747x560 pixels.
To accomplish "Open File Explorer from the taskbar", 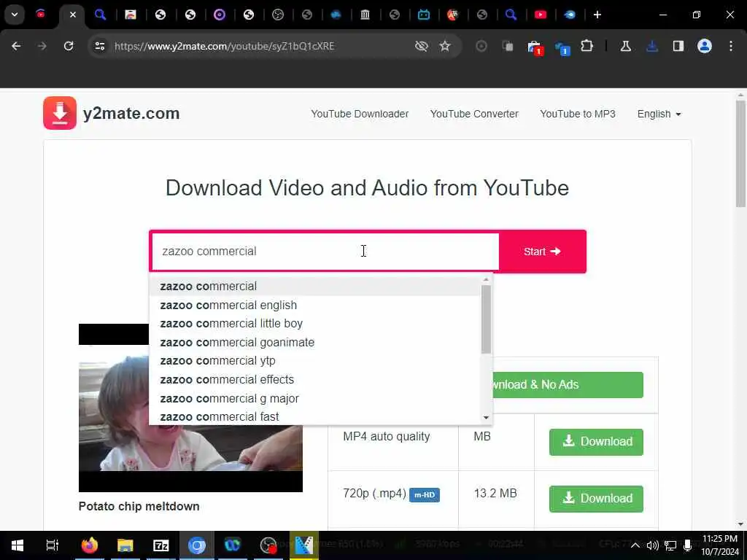I will click(x=125, y=545).
